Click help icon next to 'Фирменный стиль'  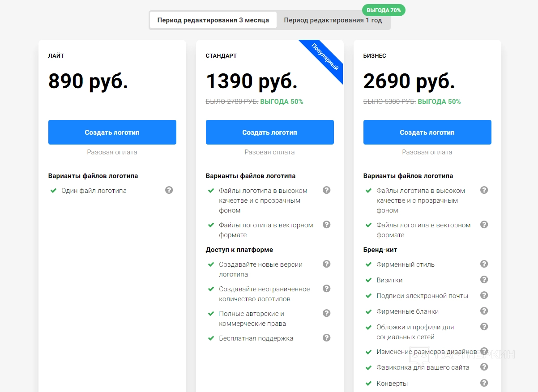point(484,264)
